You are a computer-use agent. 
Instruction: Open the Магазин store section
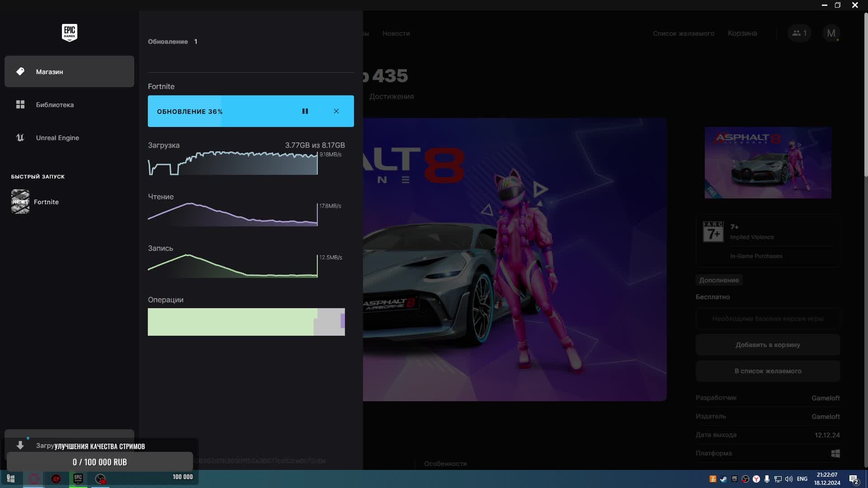[x=69, y=71]
